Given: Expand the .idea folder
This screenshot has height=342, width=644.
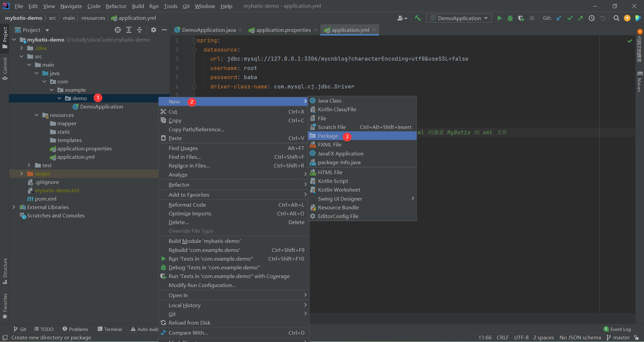Looking at the screenshot, I should coord(21,48).
